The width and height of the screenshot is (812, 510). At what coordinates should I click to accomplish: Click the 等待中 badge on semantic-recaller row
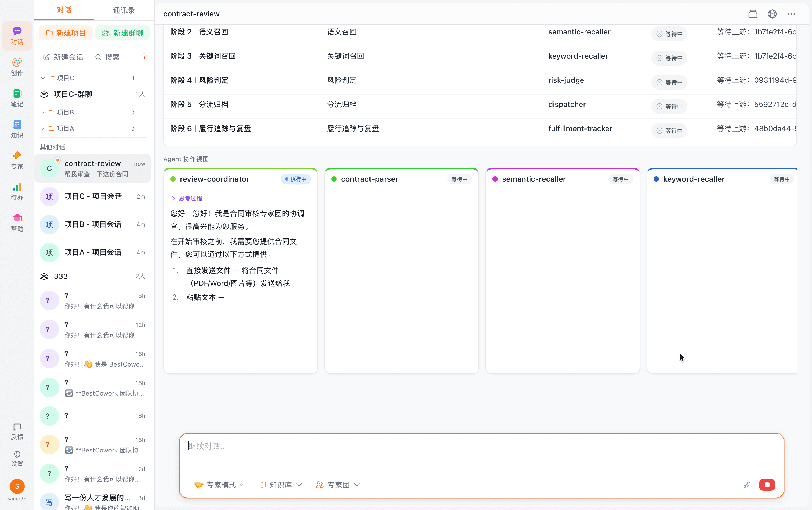(669, 34)
